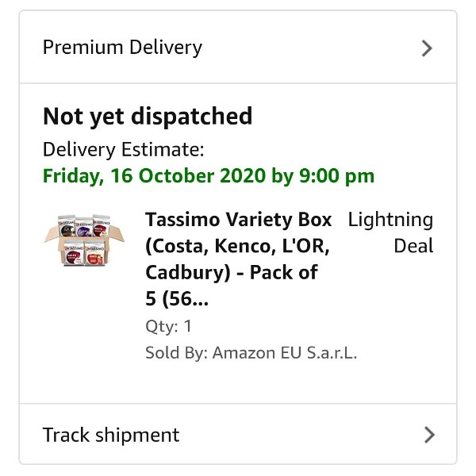Click the Not yet dispatched status heading
Viewport: 476px width, 476px height.
pyautogui.click(x=148, y=116)
